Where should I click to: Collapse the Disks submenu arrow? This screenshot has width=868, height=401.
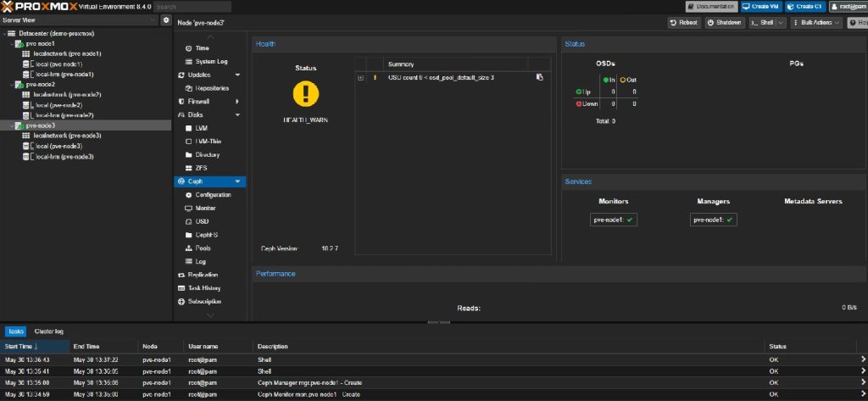[x=237, y=114]
